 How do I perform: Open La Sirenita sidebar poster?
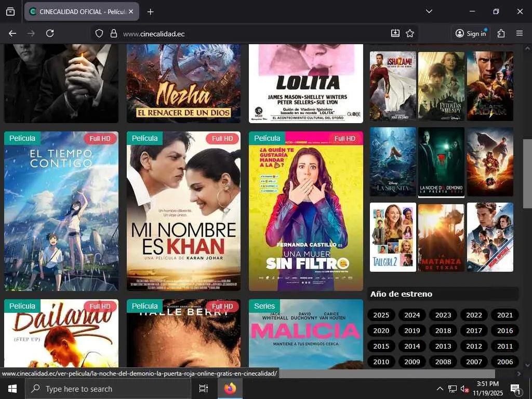393,162
